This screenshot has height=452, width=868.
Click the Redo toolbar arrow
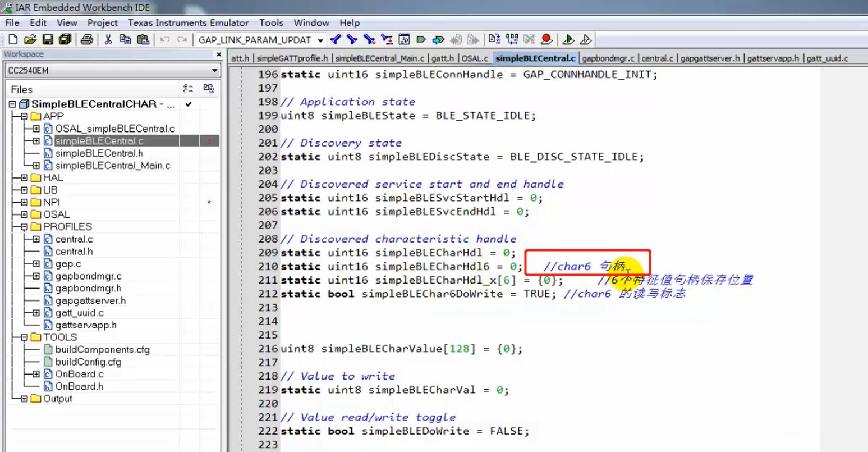(182, 39)
